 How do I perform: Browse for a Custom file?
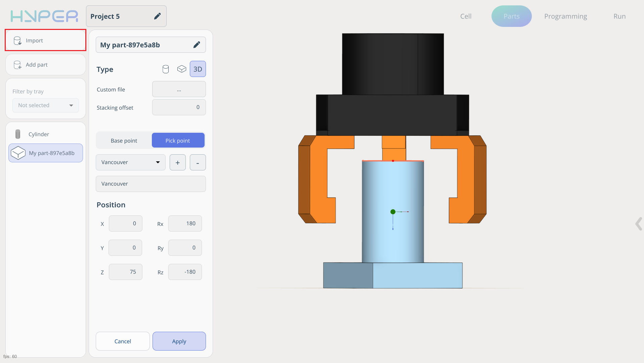(x=179, y=89)
